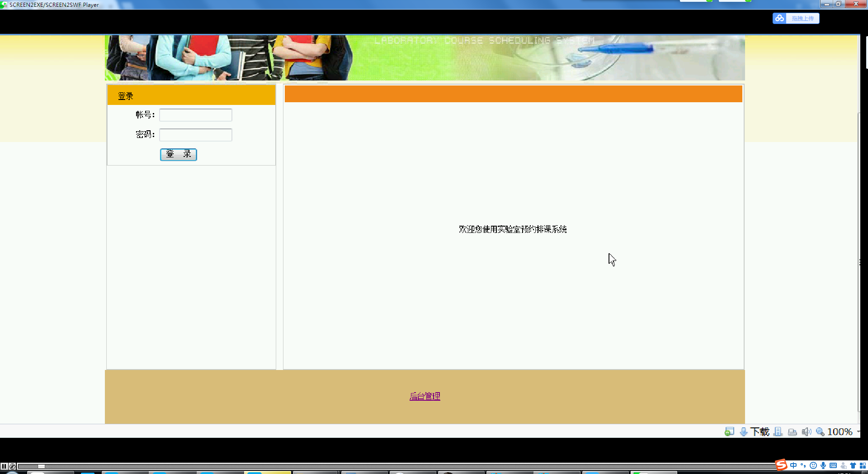Click the microphone voice input icon

(823, 465)
